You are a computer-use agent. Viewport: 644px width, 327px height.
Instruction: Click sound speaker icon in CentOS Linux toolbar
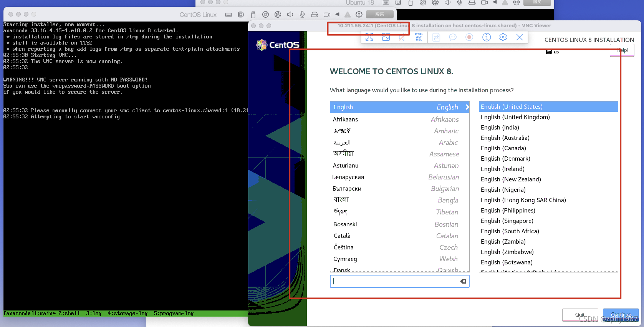click(x=290, y=15)
